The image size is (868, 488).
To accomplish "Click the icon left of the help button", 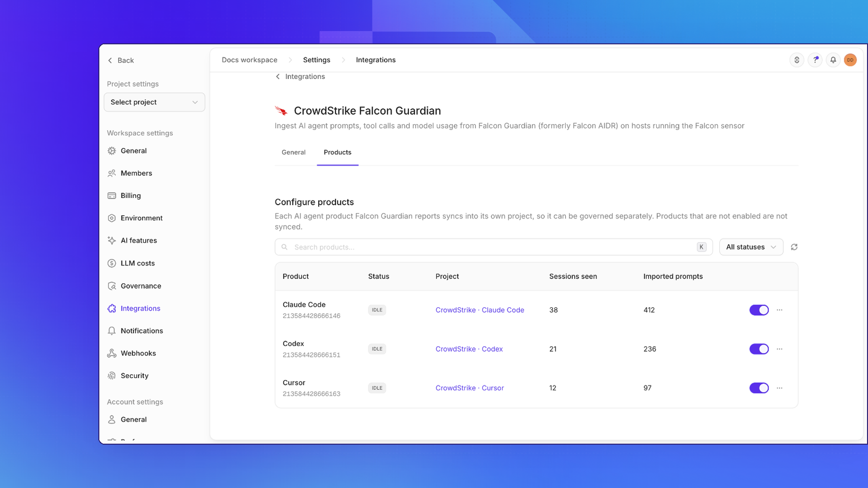I will coord(797,60).
